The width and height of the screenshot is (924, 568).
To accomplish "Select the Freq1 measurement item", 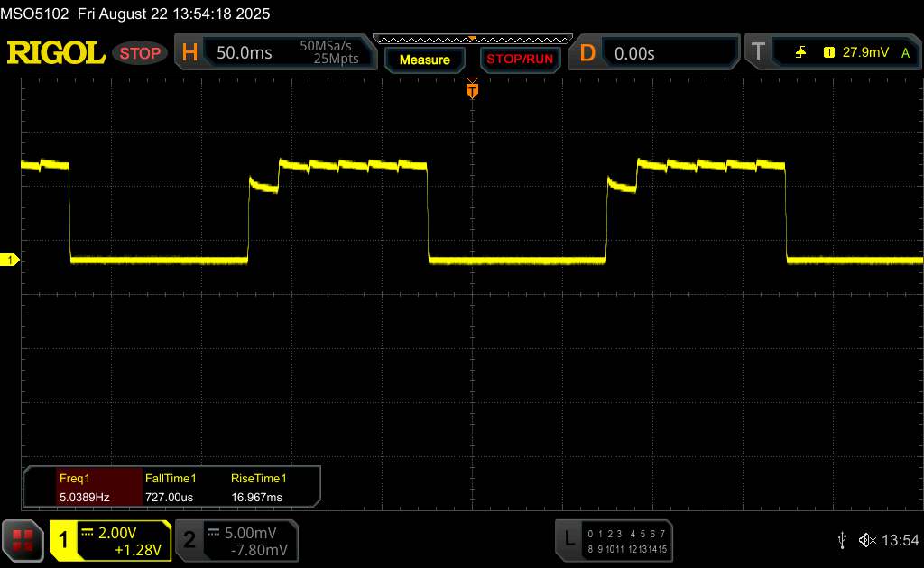I will click(x=83, y=487).
